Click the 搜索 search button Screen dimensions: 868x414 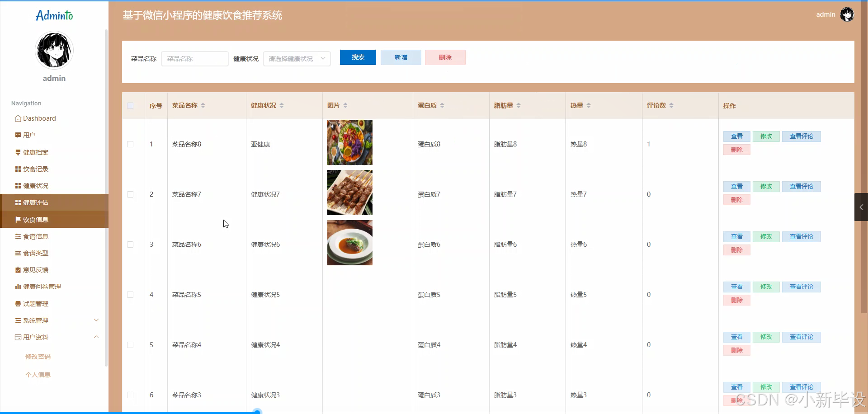pos(358,57)
